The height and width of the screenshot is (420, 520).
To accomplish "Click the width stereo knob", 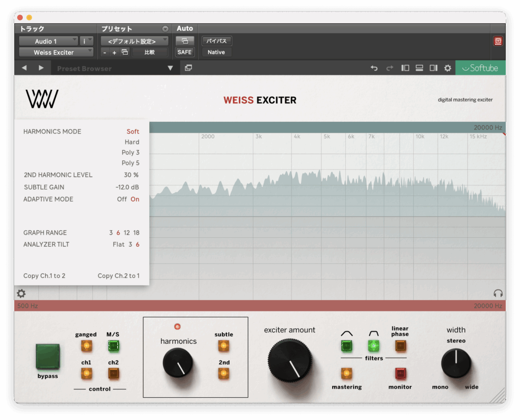I will pos(456,363).
